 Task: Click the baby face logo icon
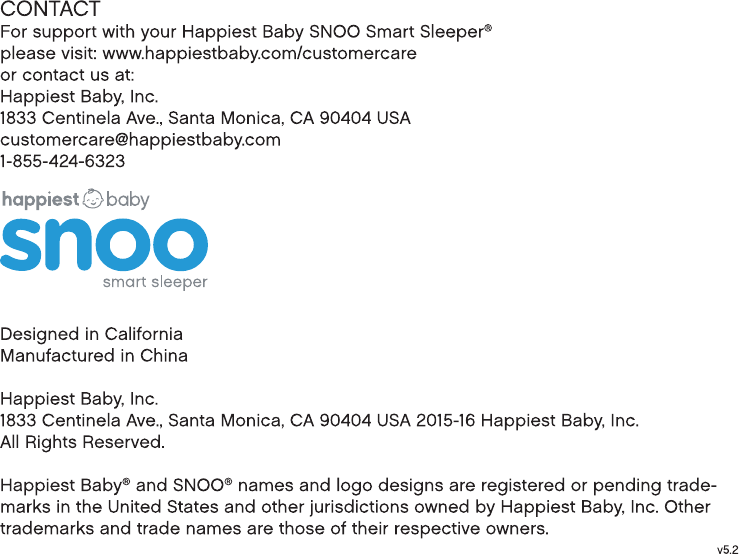(93, 199)
